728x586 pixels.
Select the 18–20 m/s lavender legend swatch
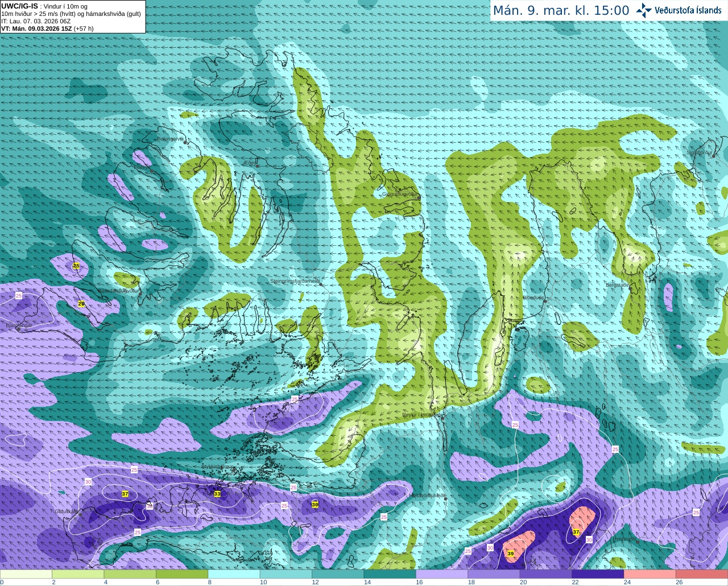click(x=494, y=574)
